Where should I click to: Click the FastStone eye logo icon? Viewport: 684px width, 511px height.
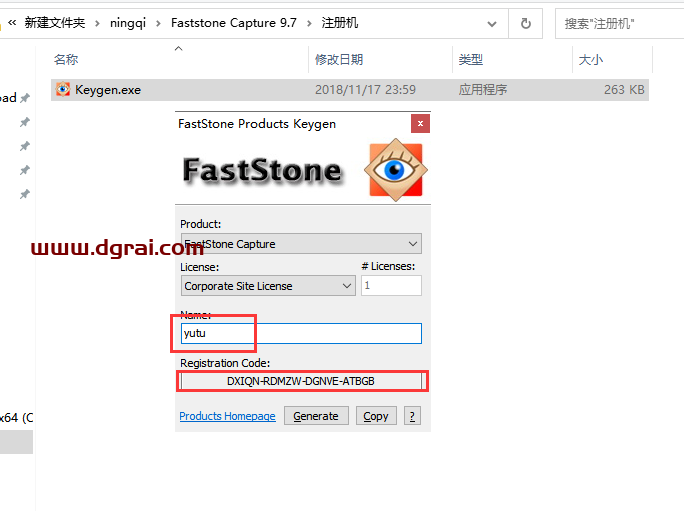(396, 170)
